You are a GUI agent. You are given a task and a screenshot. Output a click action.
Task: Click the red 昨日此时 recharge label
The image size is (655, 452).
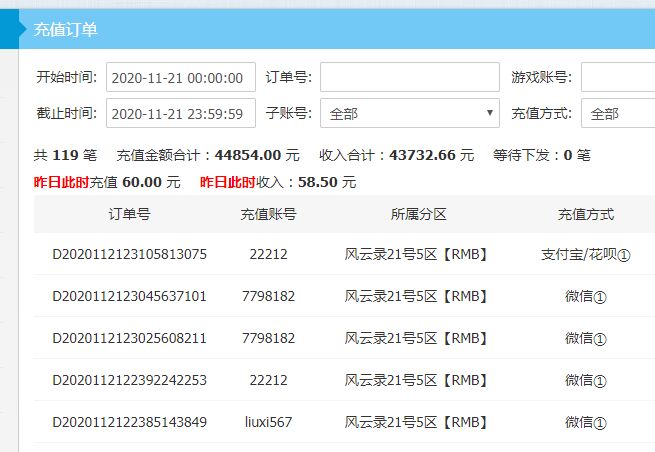61,183
